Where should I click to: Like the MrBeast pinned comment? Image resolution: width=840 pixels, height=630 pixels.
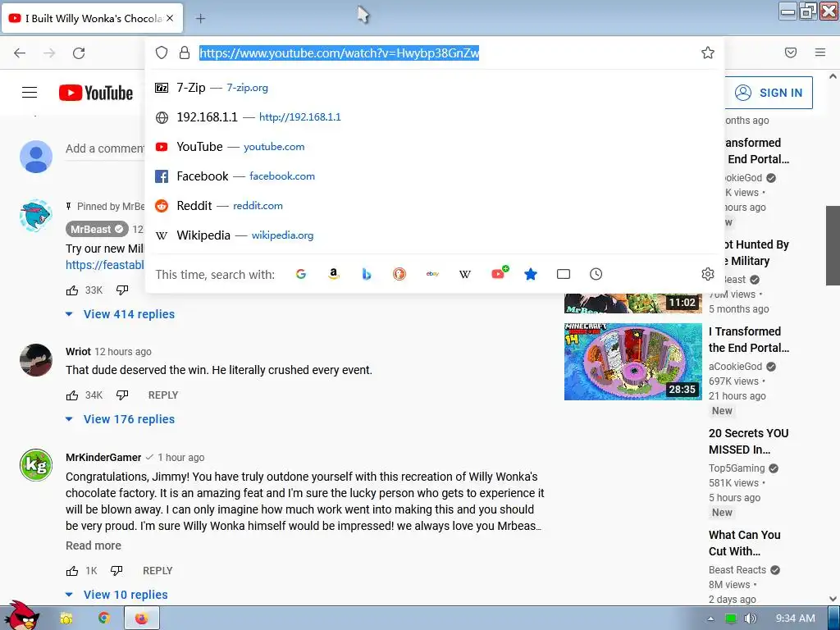tap(72, 290)
